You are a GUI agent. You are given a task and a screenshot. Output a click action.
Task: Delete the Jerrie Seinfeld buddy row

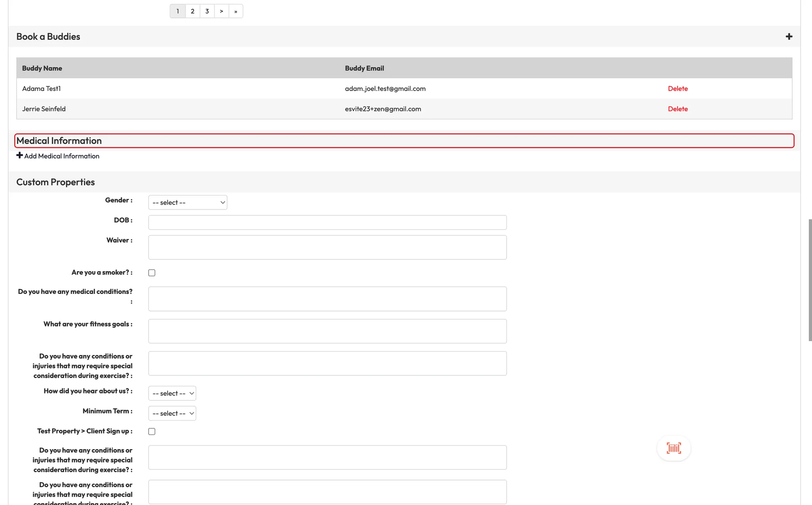[678, 109]
